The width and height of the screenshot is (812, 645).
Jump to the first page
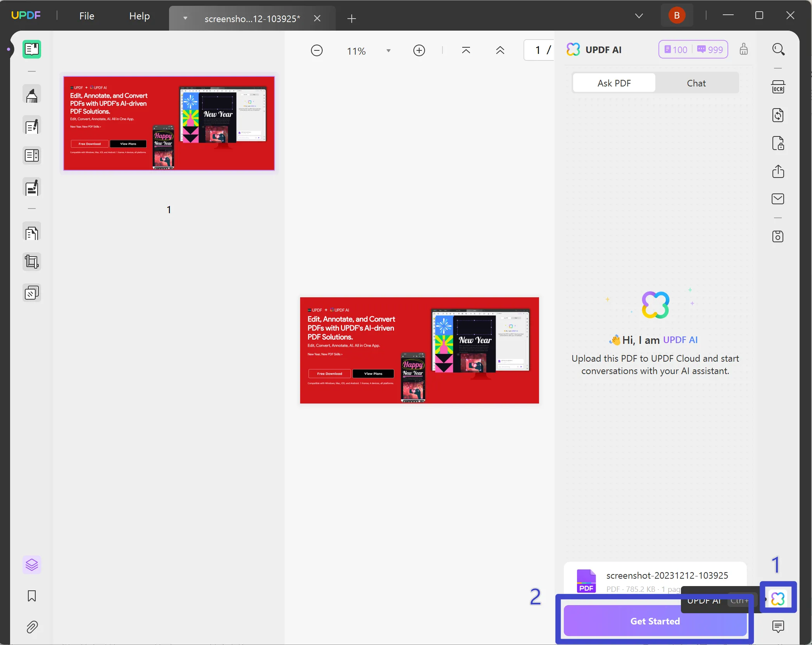click(x=466, y=50)
